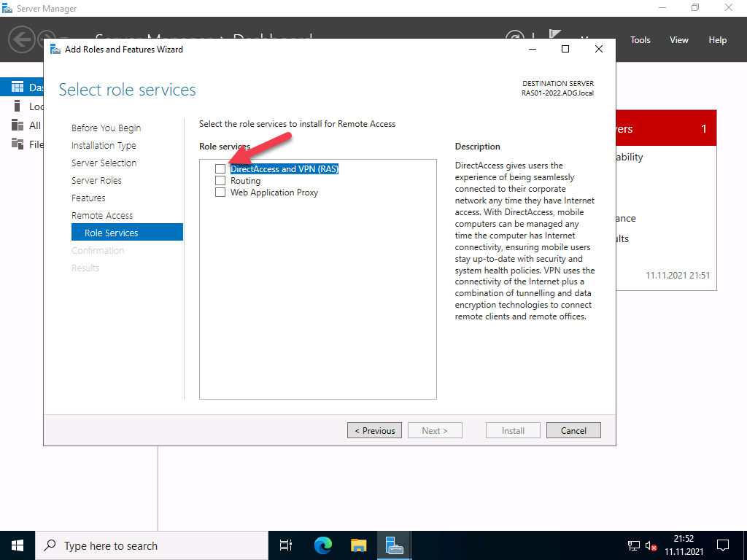Viewport: 747px width, 560px height.
Task: Select File services icon in sidebar
Action: 18,144
